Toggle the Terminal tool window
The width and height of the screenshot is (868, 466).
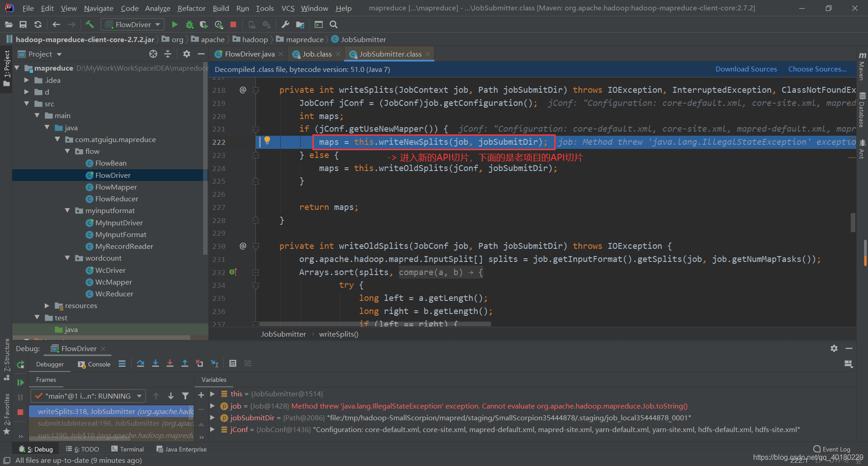127,449
